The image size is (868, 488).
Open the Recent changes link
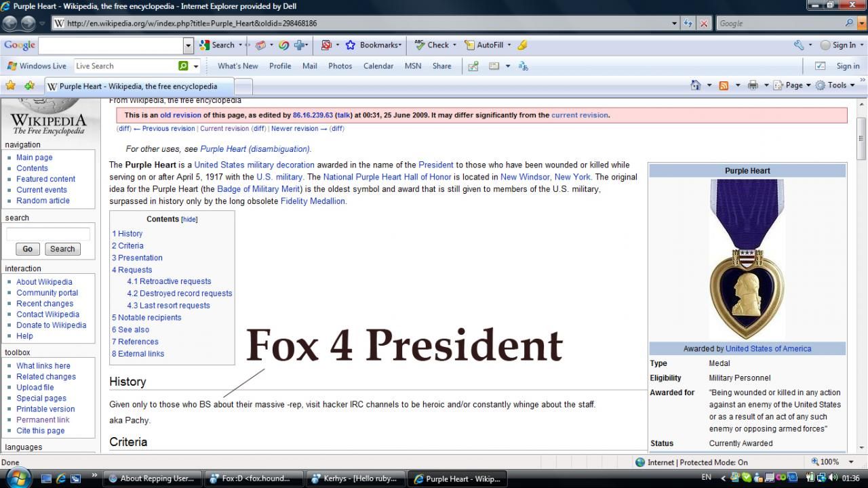point(45,304)
